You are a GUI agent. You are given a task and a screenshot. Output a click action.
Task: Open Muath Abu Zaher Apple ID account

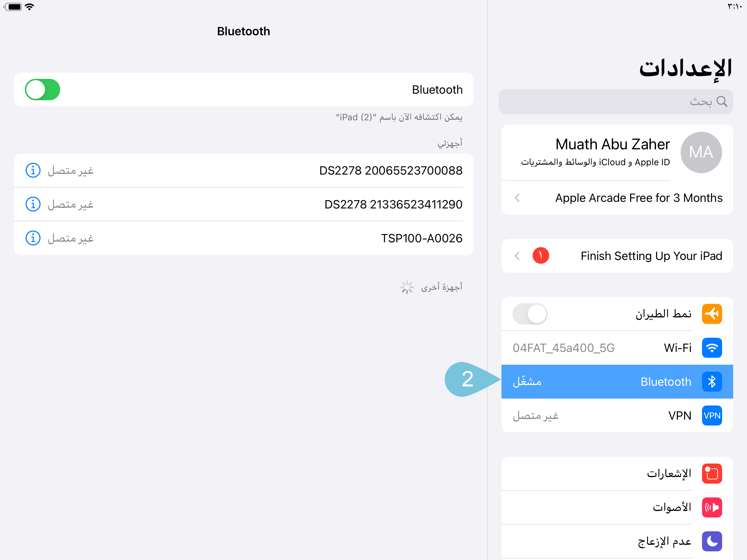click(x=612, y=152)
